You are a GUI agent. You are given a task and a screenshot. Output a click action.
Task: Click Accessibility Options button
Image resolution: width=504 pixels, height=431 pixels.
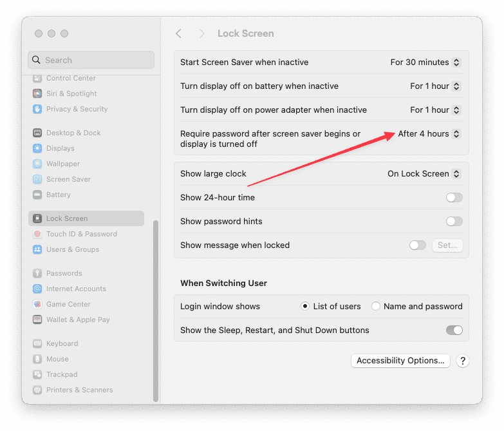(400, 361)
